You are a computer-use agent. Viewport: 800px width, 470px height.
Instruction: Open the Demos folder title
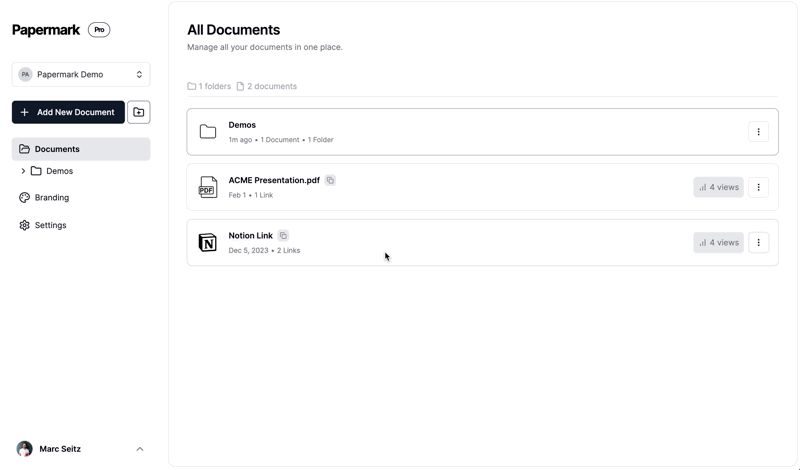click(x=242, y=125)
